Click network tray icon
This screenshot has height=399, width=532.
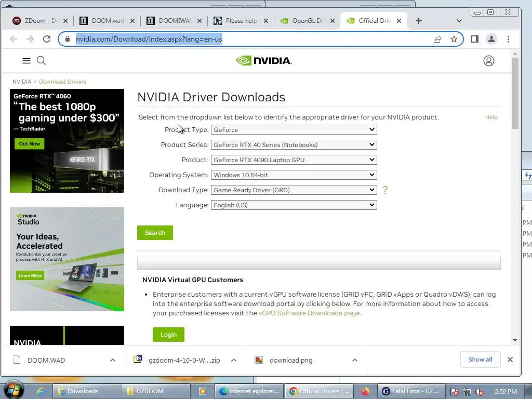tap(467, 392)
